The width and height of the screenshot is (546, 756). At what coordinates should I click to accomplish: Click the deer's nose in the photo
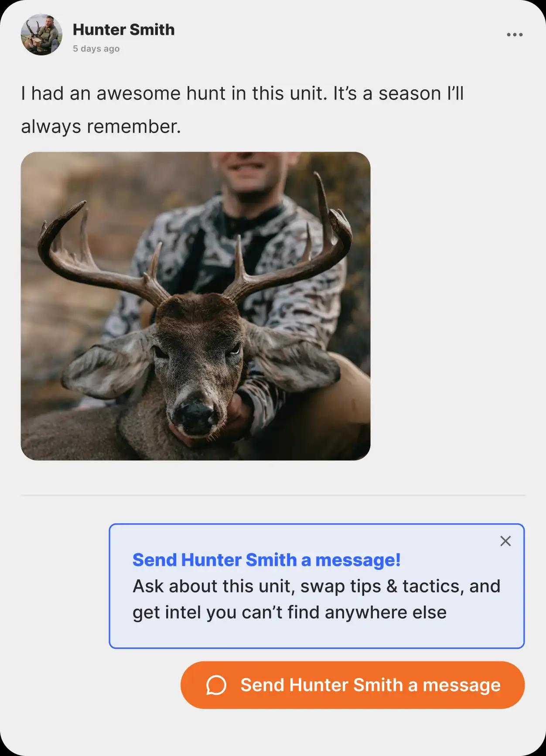(x=193, y=414)
